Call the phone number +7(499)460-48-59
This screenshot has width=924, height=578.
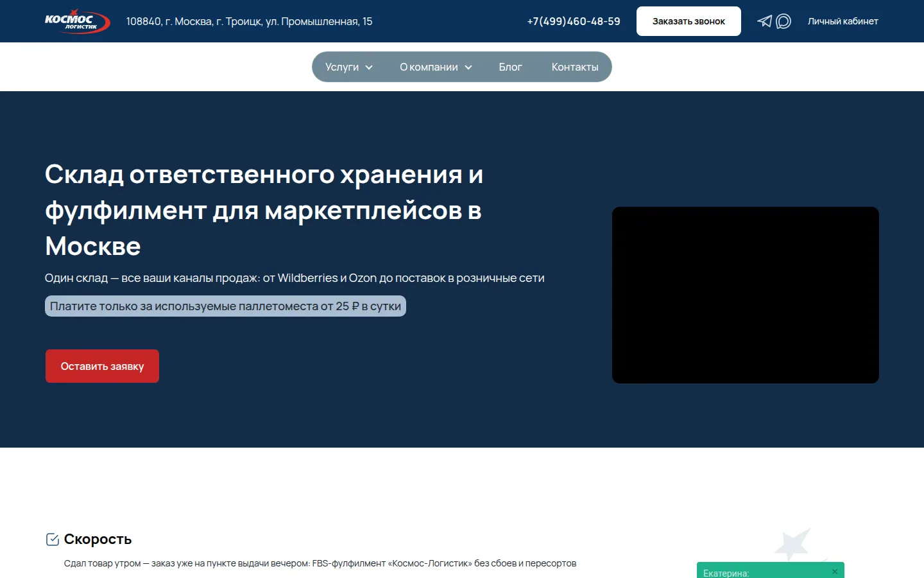[x=574, y=21]
